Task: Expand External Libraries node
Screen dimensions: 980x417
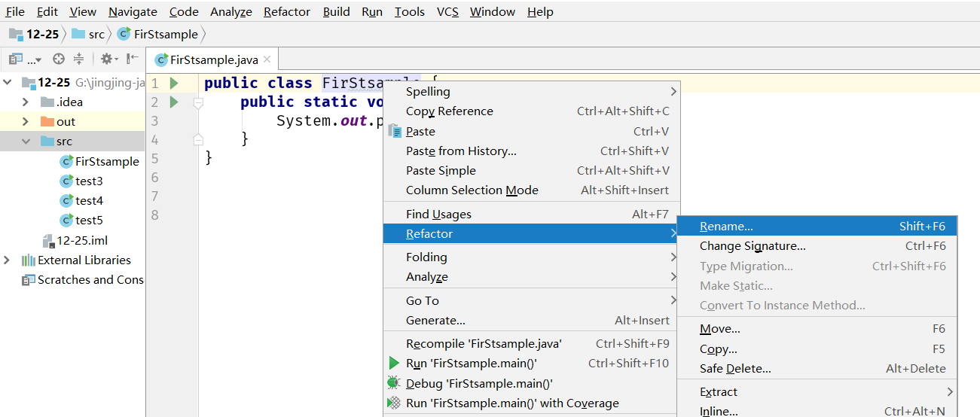Action: click(8, 260)
